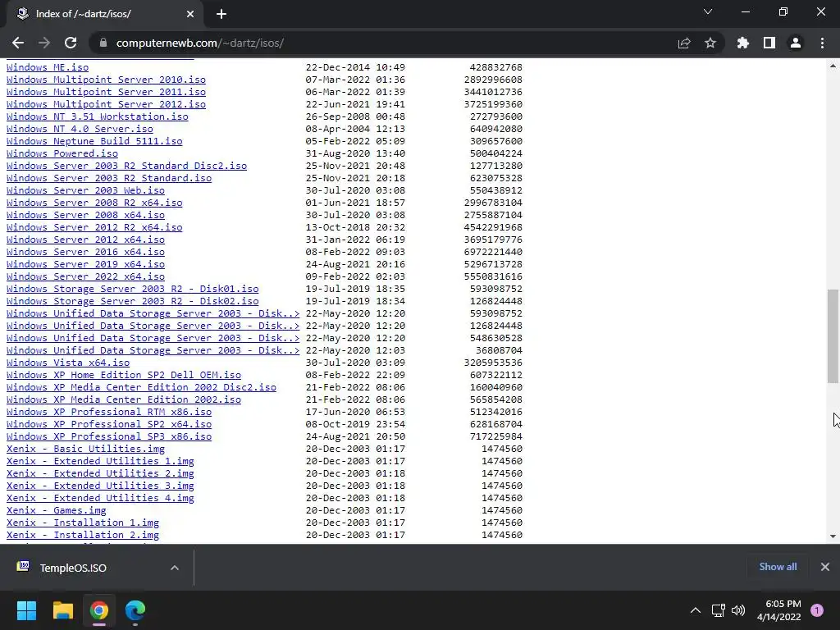The height and width of the screenshot is (630, 840).
Task: Open the Chrome profile avatar icon
Action: click(x=796, y=43)
